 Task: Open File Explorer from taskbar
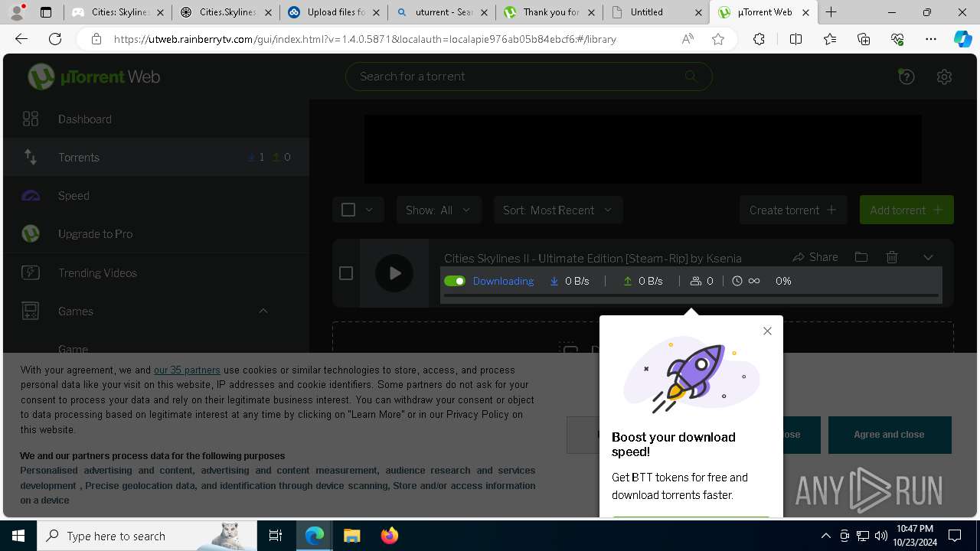351,536
